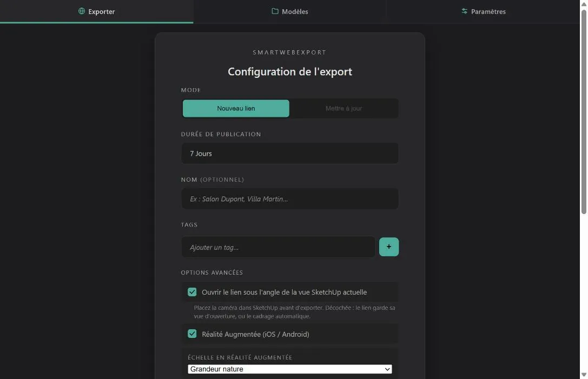Image resolution: width=588 pixels, height=379 pixels.
Task: Click the 'Options avancées' section label
Action: point(212,272)
